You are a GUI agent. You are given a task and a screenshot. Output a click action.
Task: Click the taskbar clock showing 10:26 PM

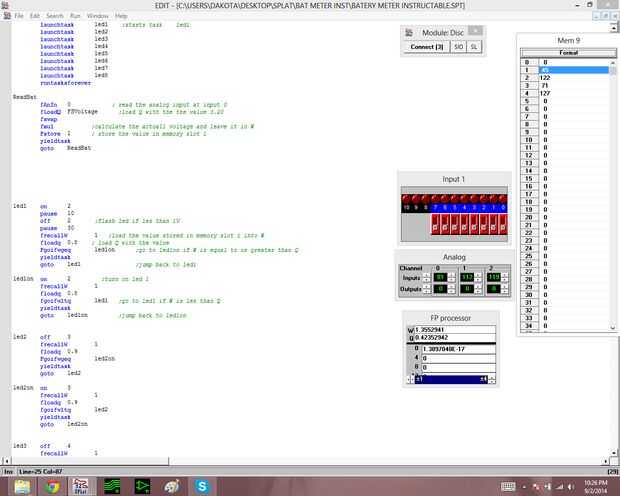point(595,487)
